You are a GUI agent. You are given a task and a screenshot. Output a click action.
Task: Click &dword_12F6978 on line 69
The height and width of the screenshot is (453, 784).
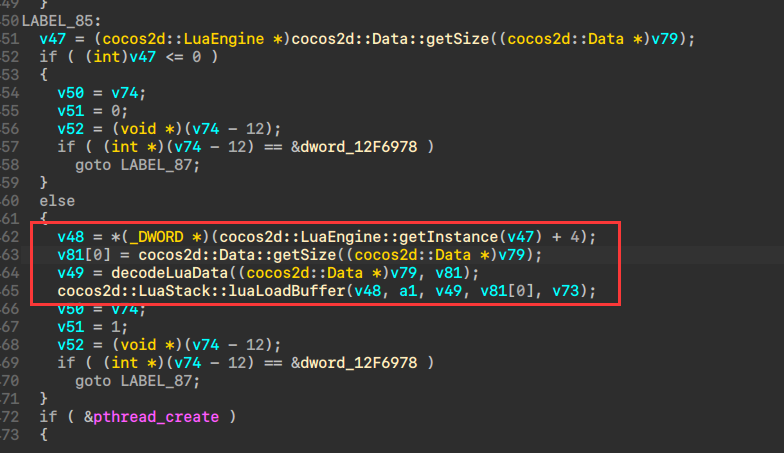click(354, 363)
